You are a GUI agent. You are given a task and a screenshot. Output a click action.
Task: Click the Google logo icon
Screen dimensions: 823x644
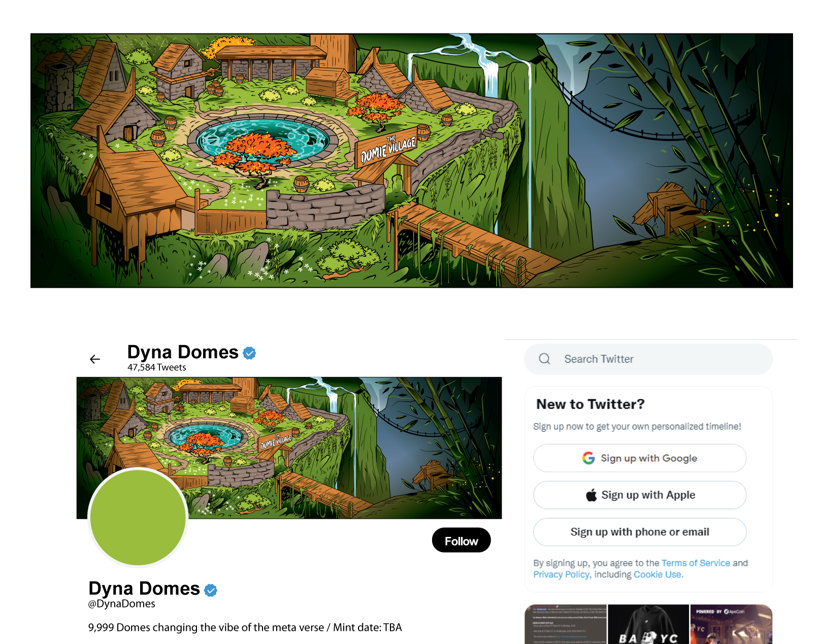(588, 458)
